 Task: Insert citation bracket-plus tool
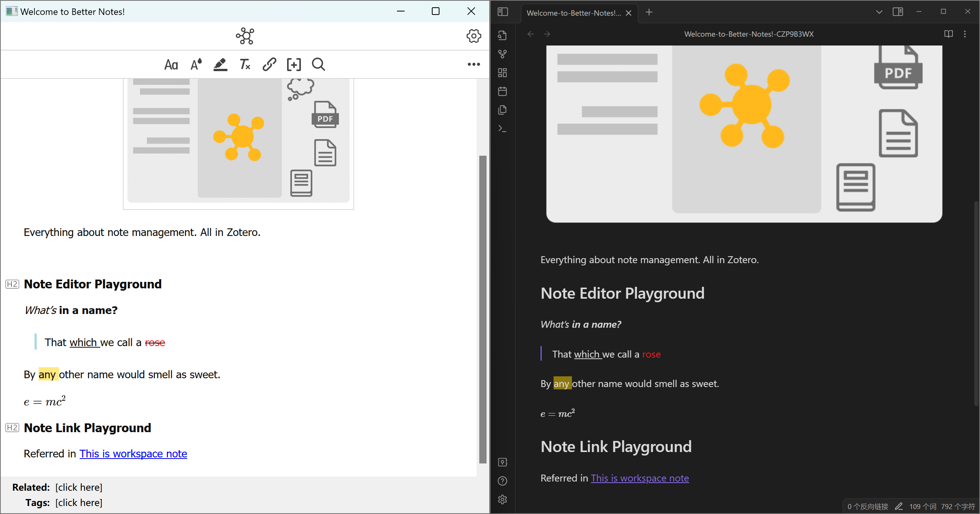point(294,65)
